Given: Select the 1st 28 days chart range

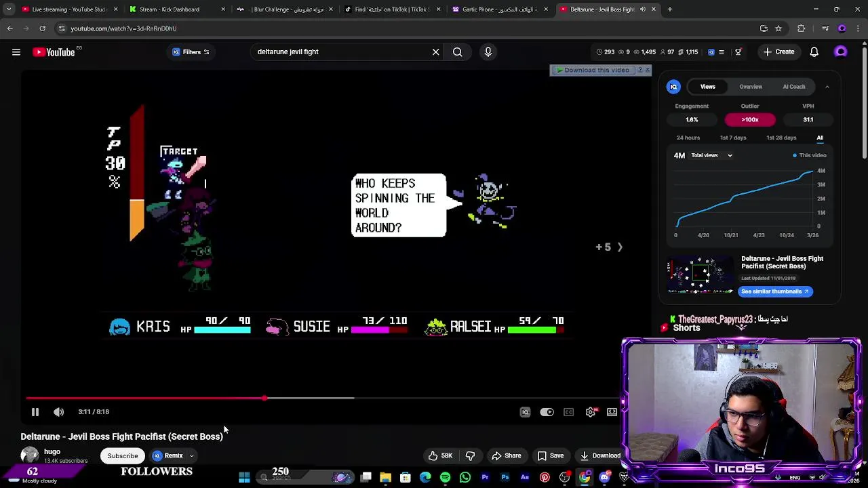Looking at the screenshot, I should (781, 138).
